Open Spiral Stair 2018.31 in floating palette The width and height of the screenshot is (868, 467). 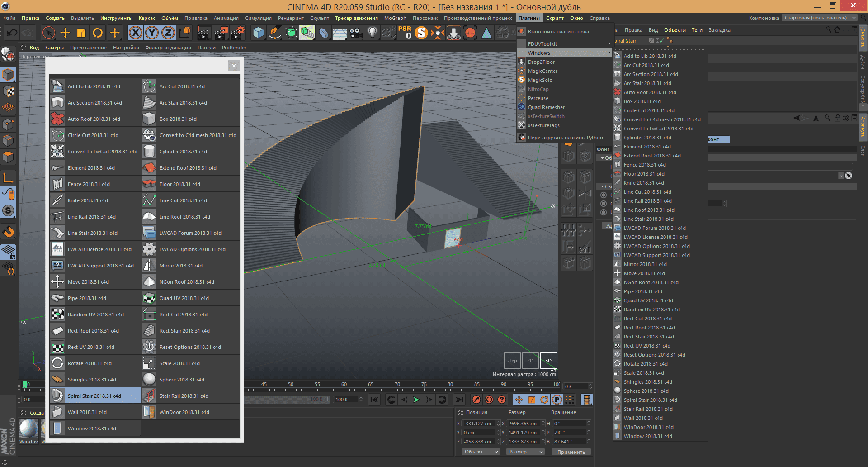click(95, 396)
